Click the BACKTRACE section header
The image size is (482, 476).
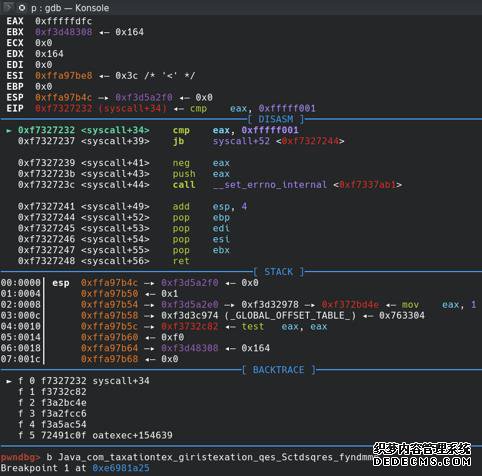click(278, 370)
